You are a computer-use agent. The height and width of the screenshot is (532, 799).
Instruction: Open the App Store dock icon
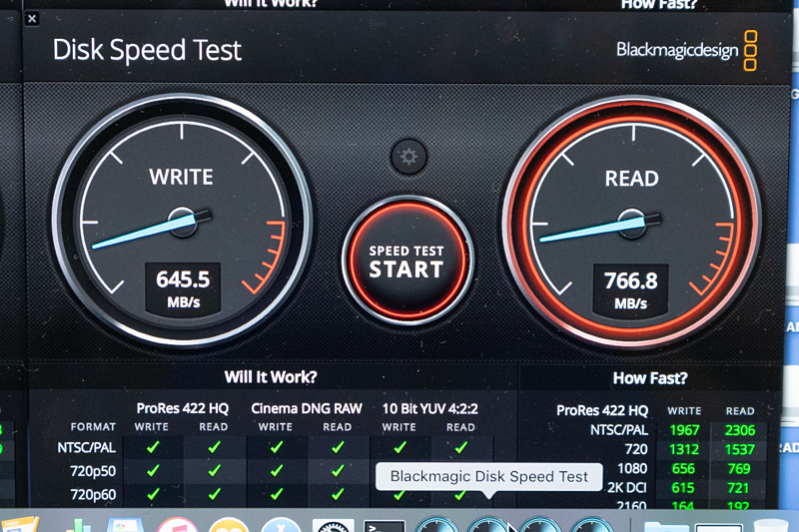pyautogui.click(x=281, y=525)
